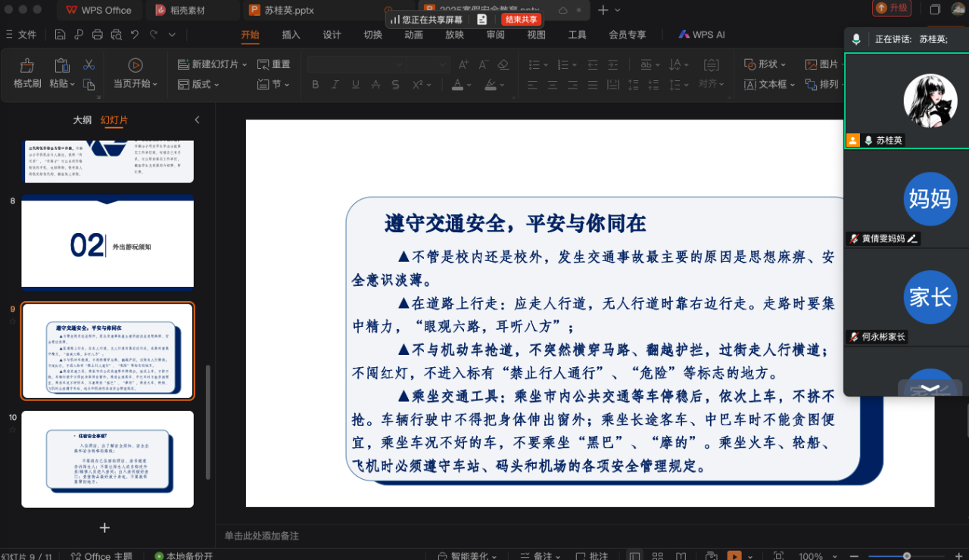This screenshot has width=969, height=560.
Task: Click the scissors cut icon
Action: [x=89, y=65]
